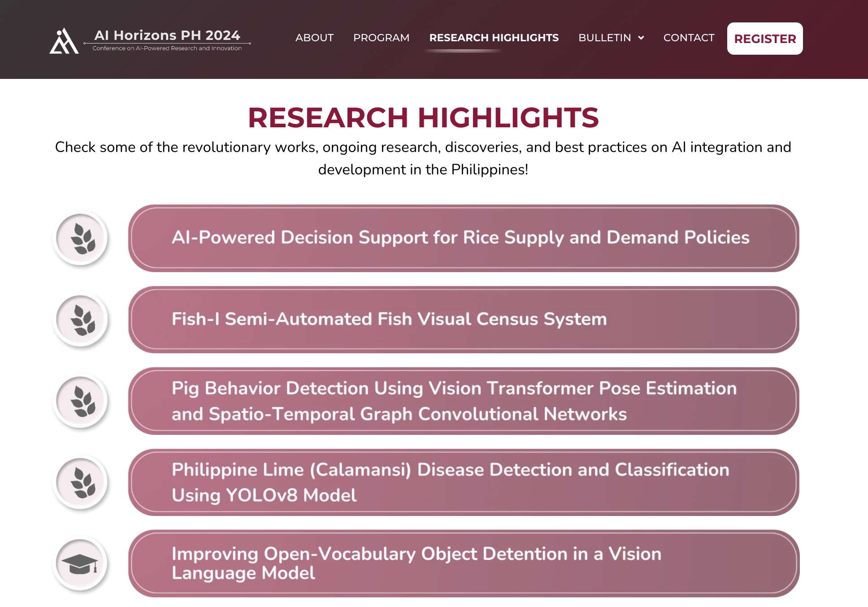Click wheat icon beside Calamansi Disease Detection
The image size is (868, 607).
click(81, 482)
